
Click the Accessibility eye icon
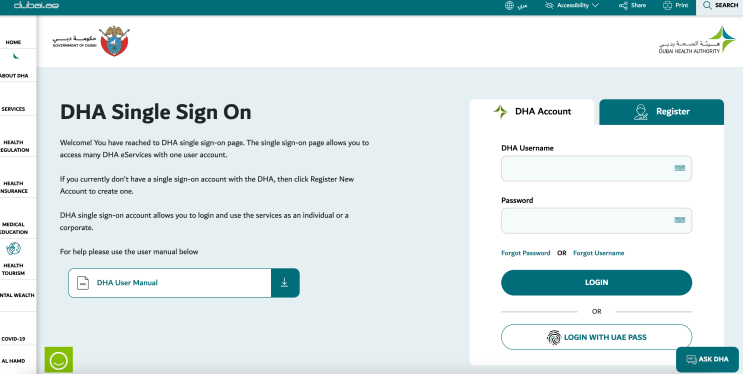tap(549, 6)
